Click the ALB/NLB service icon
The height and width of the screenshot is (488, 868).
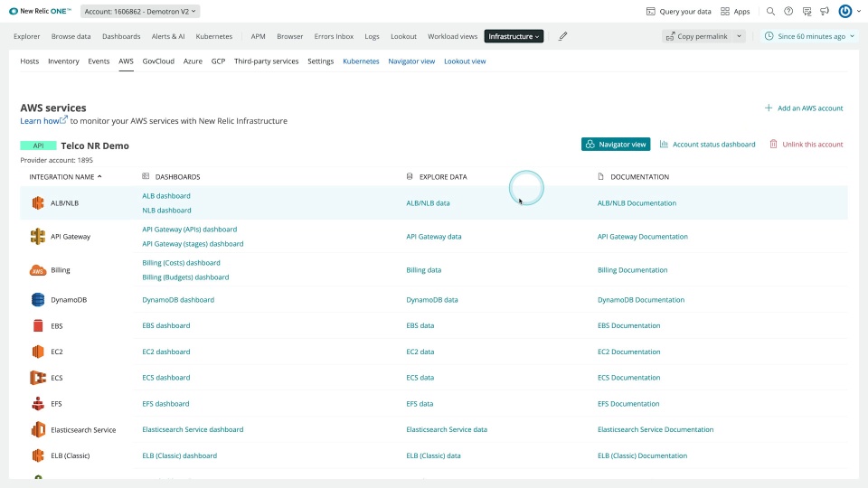(38, 203)
